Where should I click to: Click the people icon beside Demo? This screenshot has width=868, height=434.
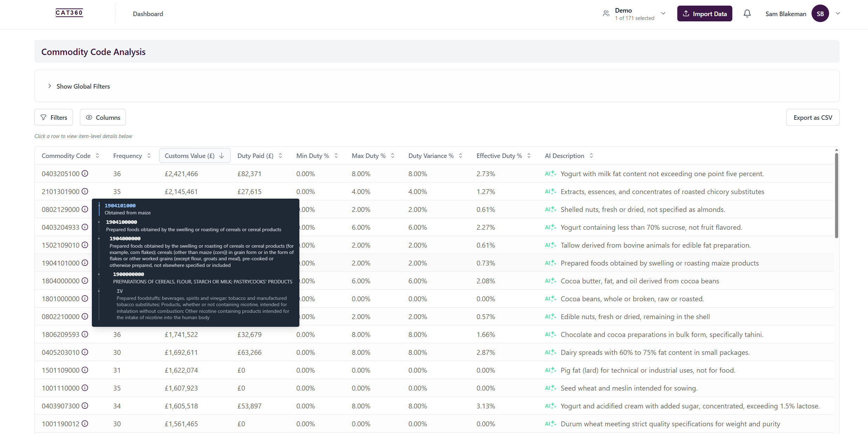click(x=606, y=14)
